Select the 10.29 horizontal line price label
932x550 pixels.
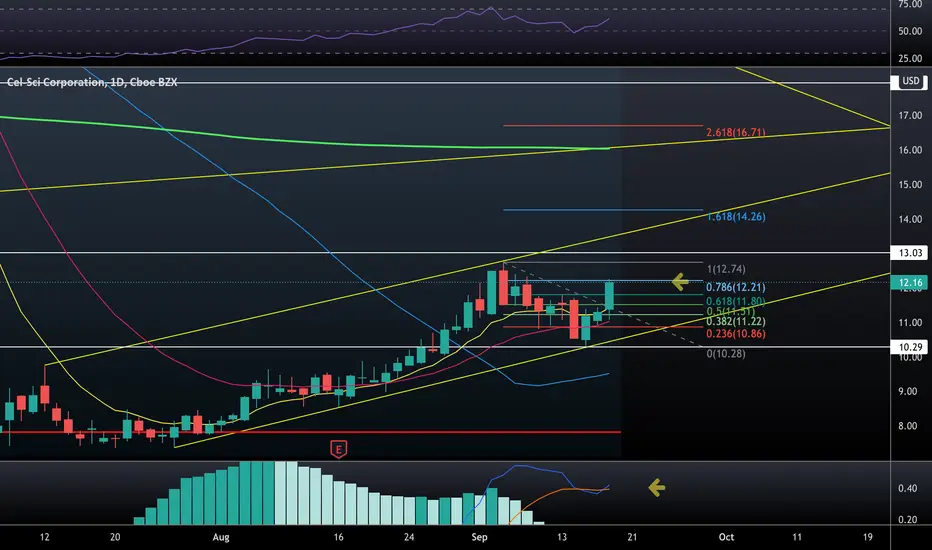[x=909, y=347]
